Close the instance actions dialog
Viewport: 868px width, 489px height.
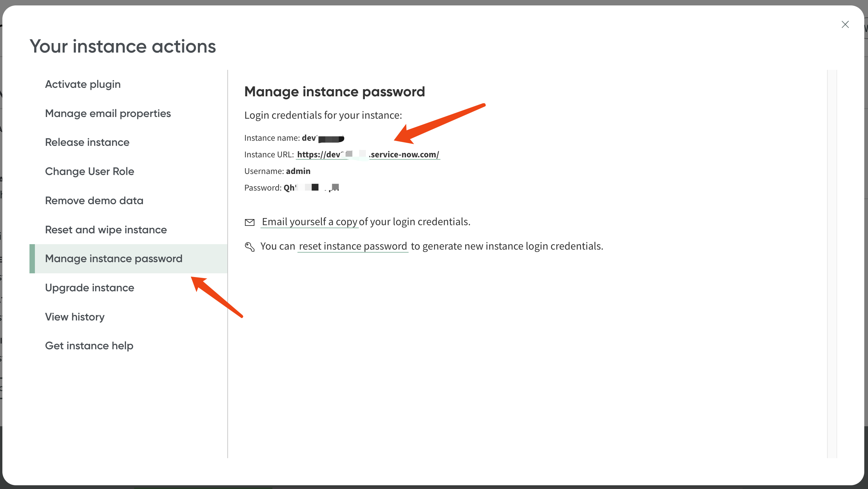point(845,24)
